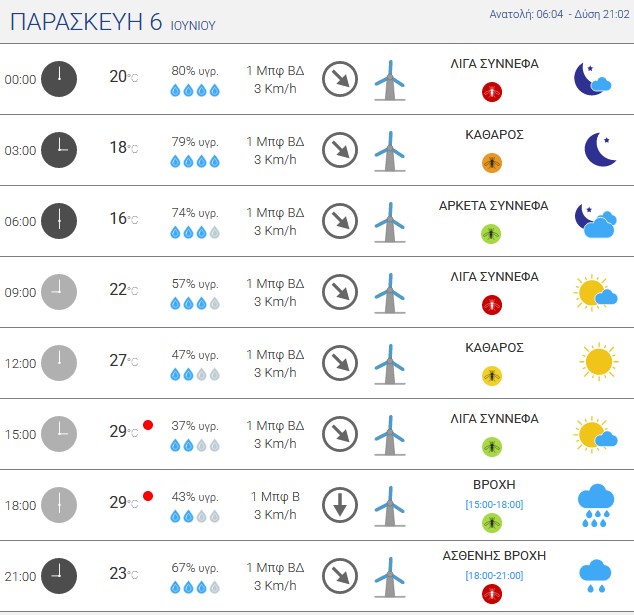Click the red dot beside 29°C at 15:00

coord(148,425)
